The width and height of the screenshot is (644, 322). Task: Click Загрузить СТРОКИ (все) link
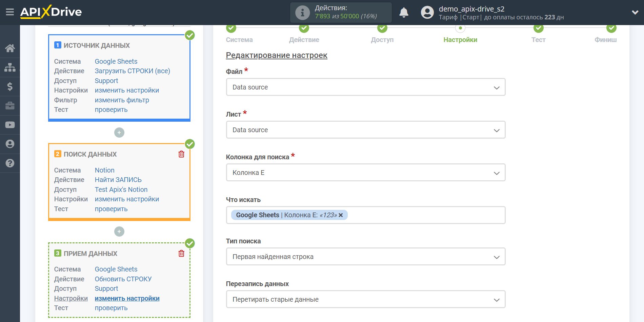(x=132, y=71)
